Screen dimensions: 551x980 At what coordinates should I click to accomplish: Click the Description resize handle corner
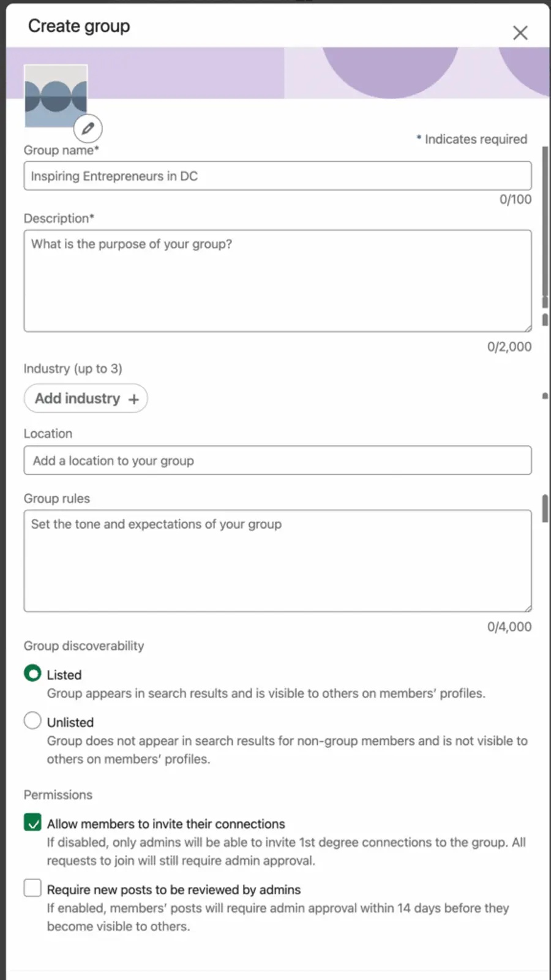[x=527, y=328]
